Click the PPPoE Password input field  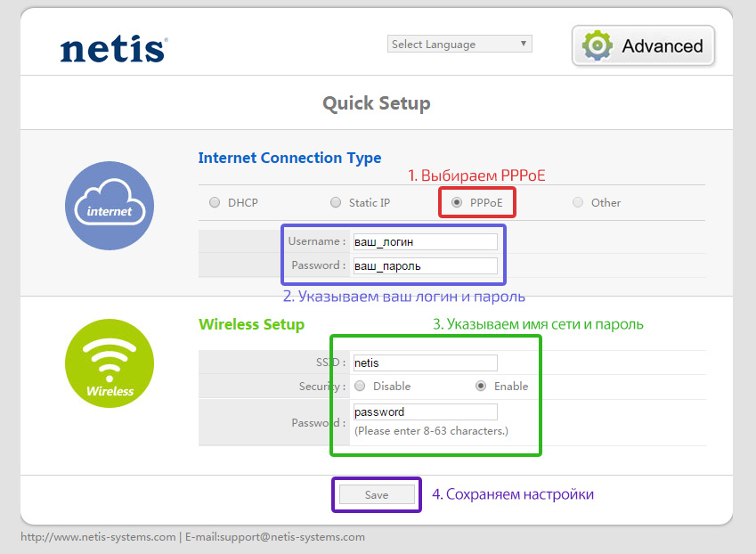click(x=426, y=266)
